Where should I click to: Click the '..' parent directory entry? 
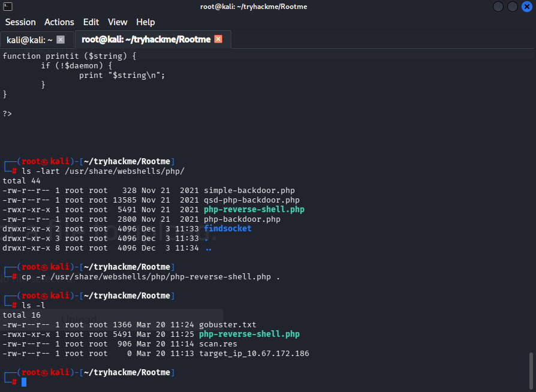tap(209, 249)
